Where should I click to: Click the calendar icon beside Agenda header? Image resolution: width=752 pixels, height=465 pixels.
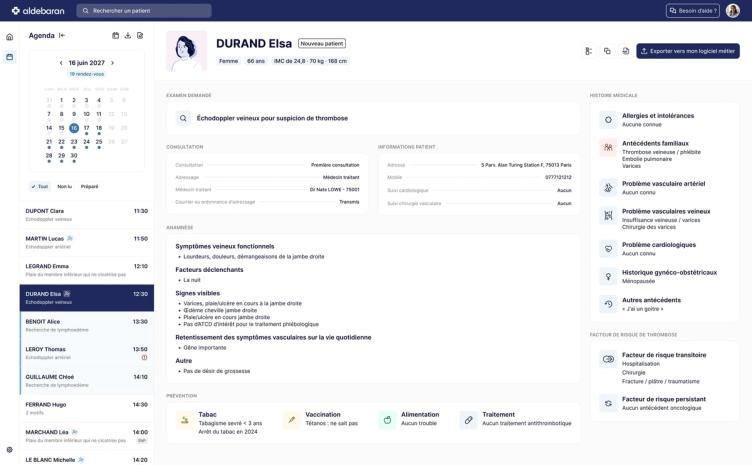(116, 35)
